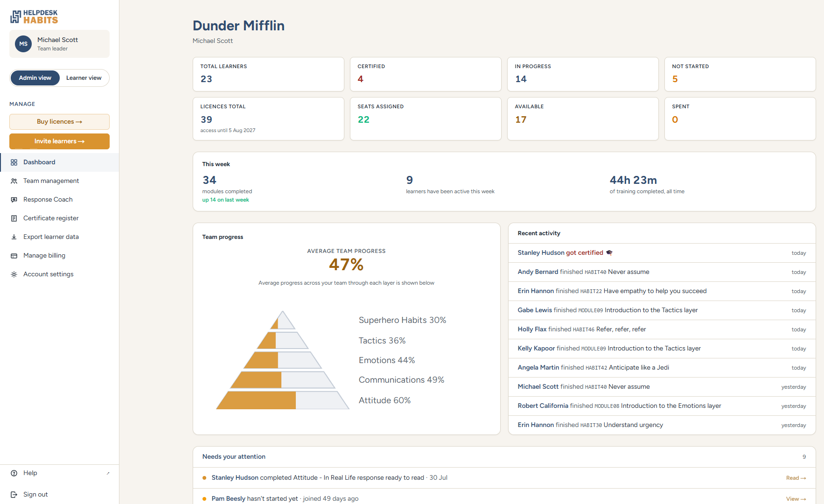This screenshot has height=504, width=824.
Task: Click the Account settings gear icon
Action: [x=14, y=274]
